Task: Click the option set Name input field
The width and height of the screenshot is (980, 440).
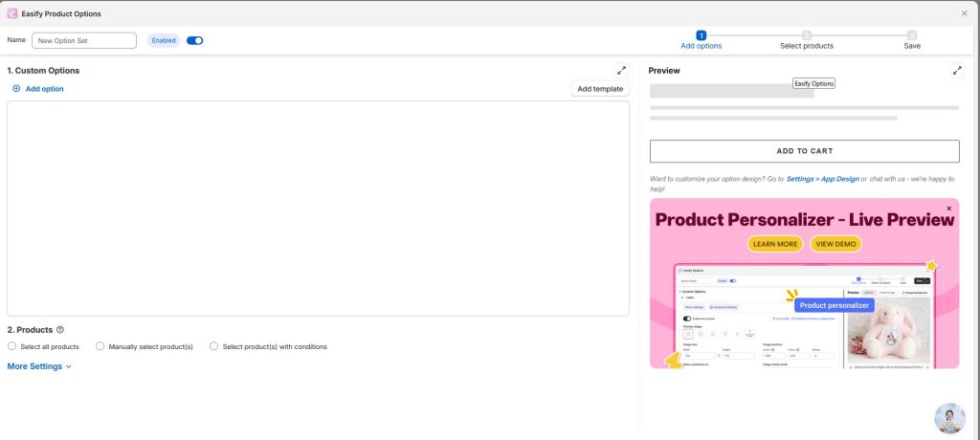Action: [84, 40]
